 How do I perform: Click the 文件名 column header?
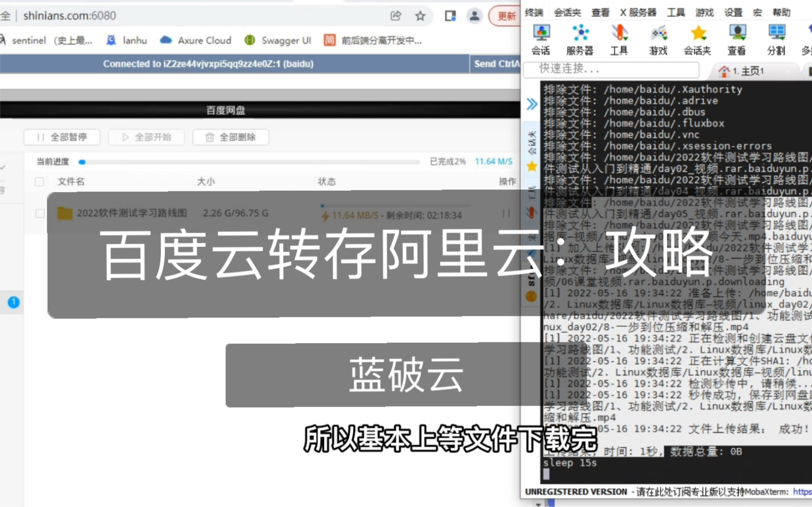tap(71, 182)
